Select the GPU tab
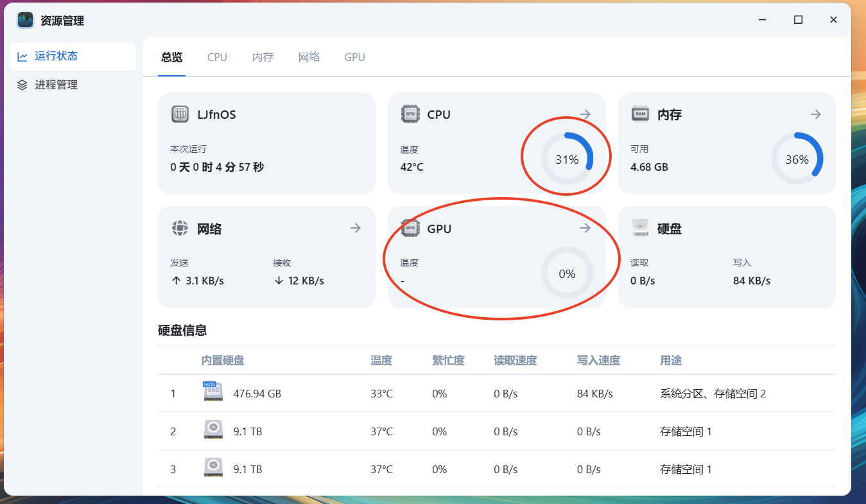 (x=354, y=57)
